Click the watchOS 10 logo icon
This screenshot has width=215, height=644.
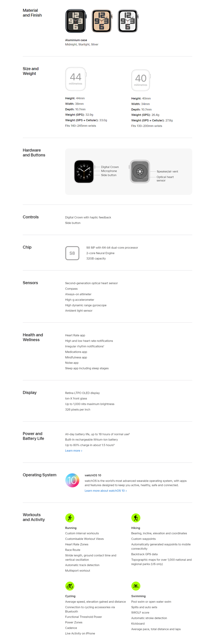click(72, 480)
